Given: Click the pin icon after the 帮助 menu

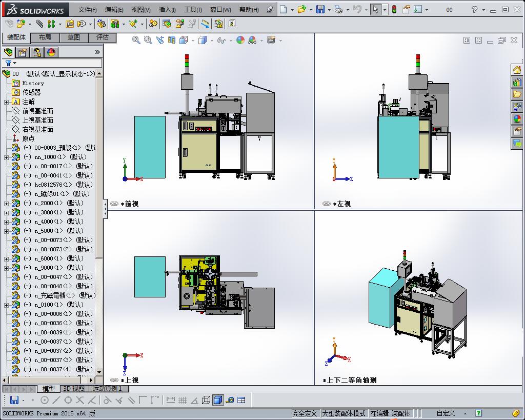Looking at the screenshot, I should (x=270, y=9).
